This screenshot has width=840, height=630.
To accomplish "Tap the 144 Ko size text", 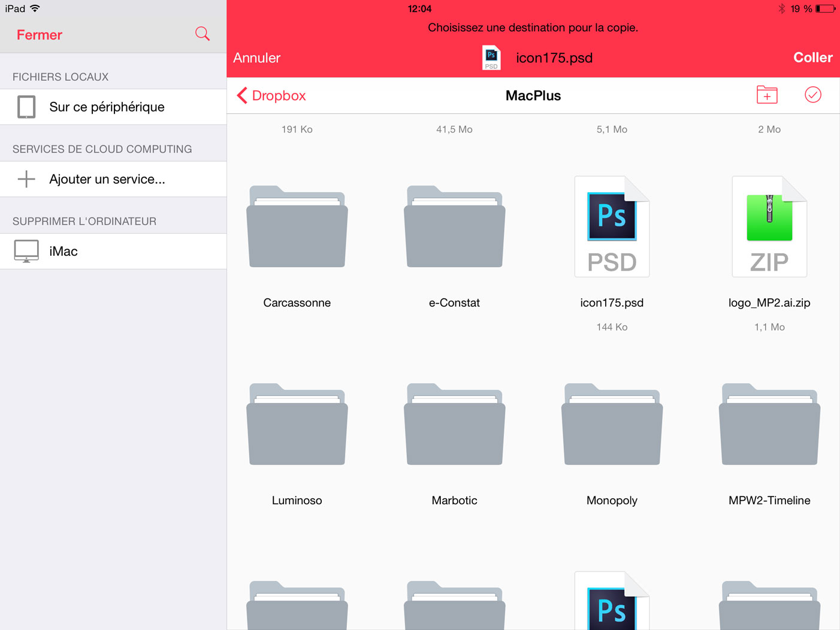I will tap(612, 327).
